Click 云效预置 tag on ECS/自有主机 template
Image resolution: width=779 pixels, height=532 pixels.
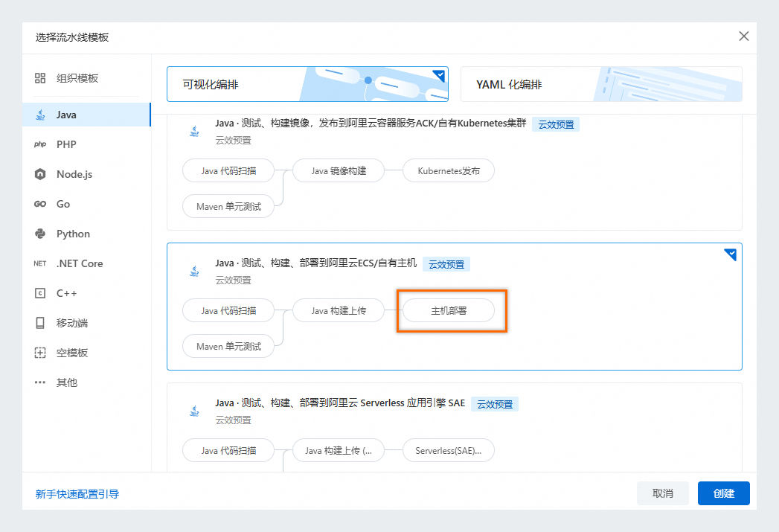coord(446,264)
